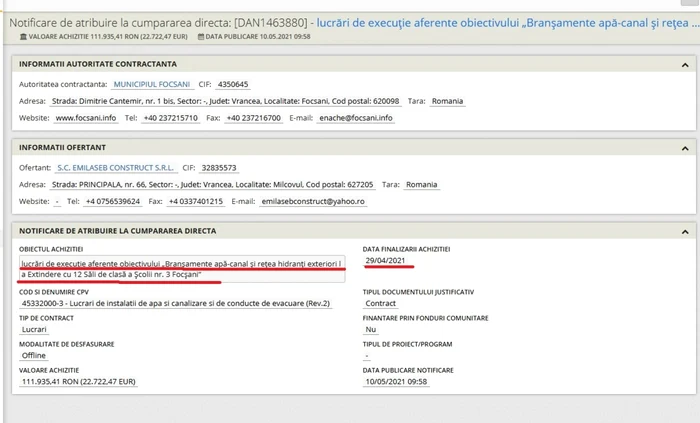Collapse the Informatii Autoritate Contractanta section
The image size is (700, 423).
(x=685, y=65)
